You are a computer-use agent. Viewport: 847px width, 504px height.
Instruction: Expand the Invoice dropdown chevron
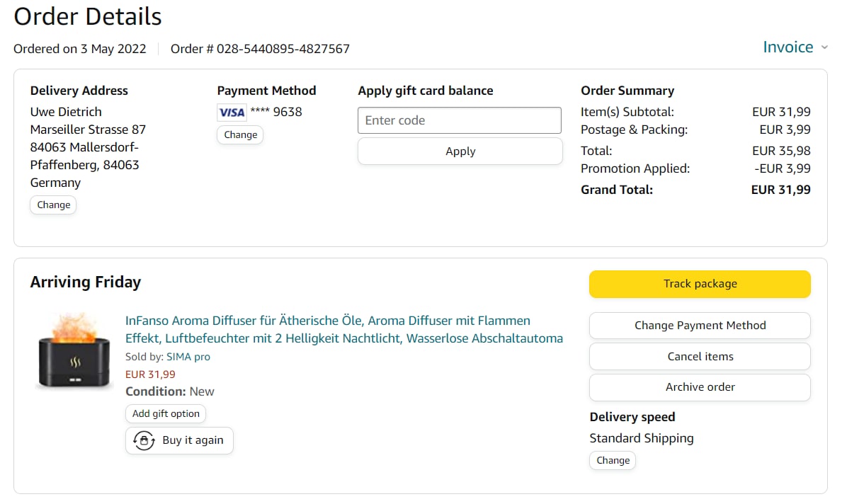click(x=824, y=48)
